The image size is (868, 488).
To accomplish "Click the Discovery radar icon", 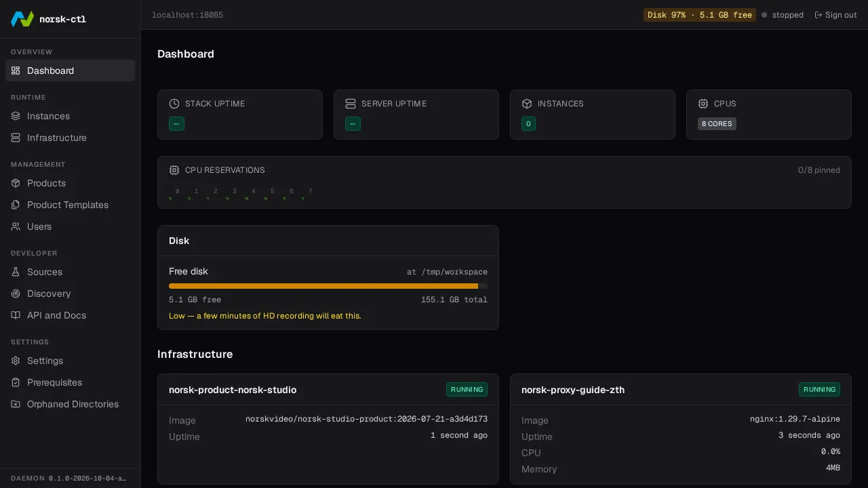I will tap(16, 293).
